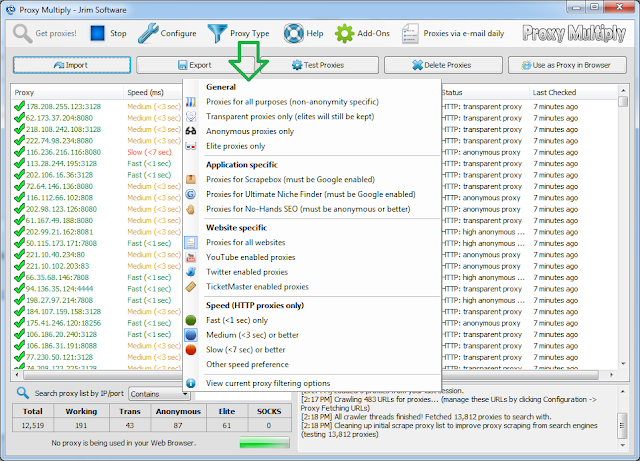This screenshot has height=461, width=640.
Task: Click the Get proxies magnifier icon
Action: [22, 33]
